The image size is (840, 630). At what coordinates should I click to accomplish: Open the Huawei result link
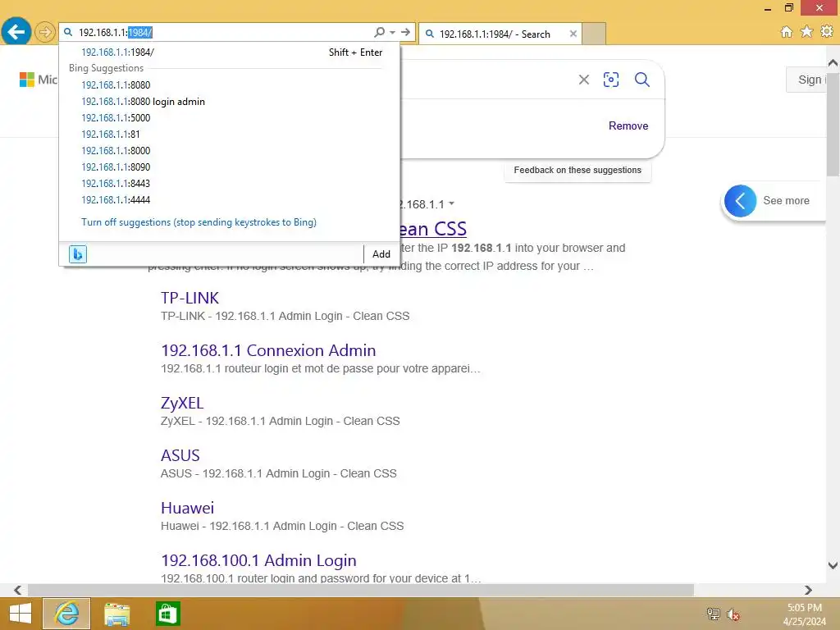(188, 507)
